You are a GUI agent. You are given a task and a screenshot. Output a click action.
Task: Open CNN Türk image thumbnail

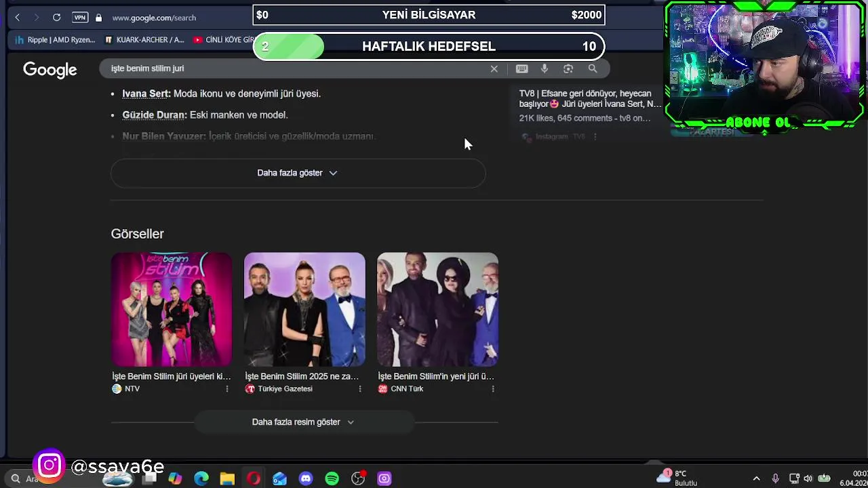pyautogui.click(x=437, y=309)
